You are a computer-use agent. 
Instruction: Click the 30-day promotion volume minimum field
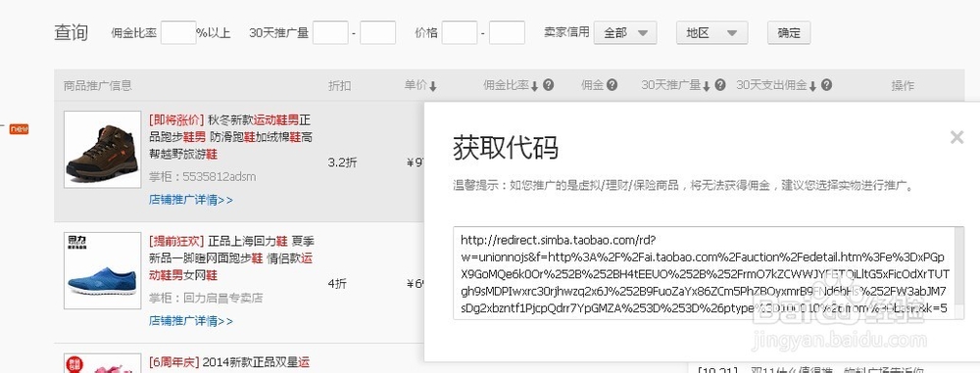(330, 32)
